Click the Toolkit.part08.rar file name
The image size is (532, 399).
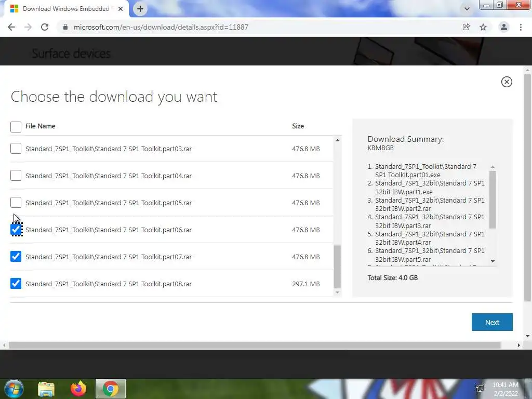point(109,284)
